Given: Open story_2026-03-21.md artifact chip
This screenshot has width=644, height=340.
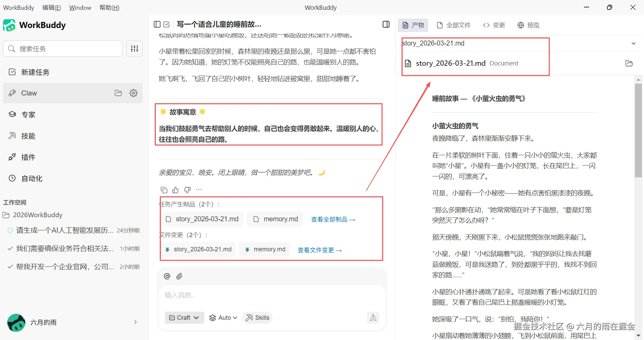Looking at the screenshot, I should pyautogui.click(x=202, y=219).
